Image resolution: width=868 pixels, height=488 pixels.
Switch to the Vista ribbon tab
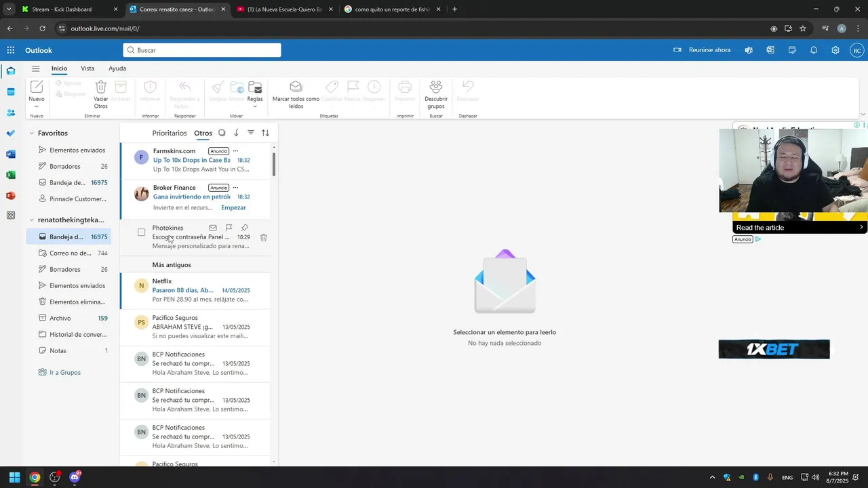click(87, 68)
